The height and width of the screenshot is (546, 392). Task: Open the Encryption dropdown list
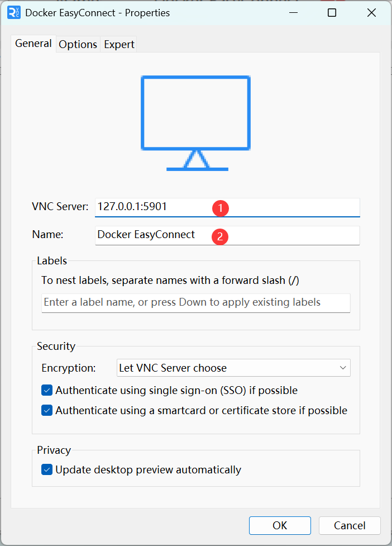pos(233,368)
